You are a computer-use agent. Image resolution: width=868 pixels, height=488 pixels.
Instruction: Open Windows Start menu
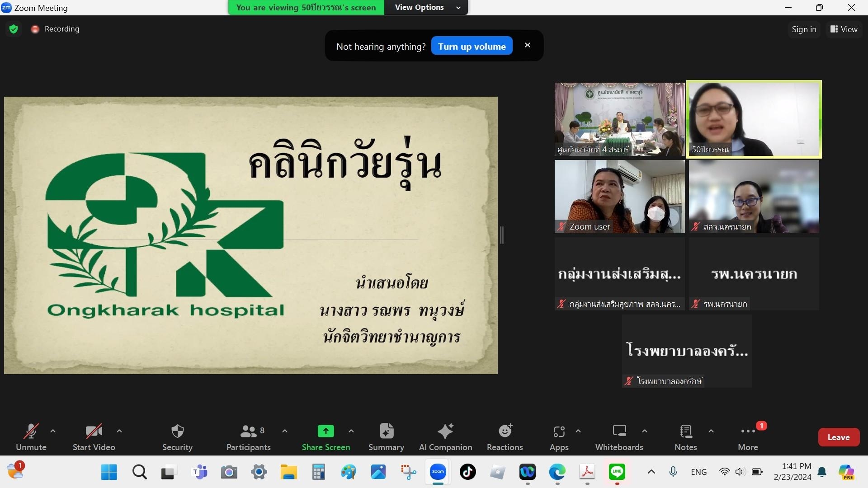pyautogui.click(x=109, y=472)
